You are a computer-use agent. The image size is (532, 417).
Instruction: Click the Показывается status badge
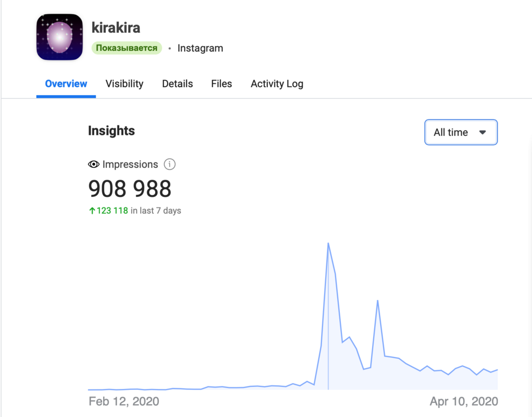[127, 48]
